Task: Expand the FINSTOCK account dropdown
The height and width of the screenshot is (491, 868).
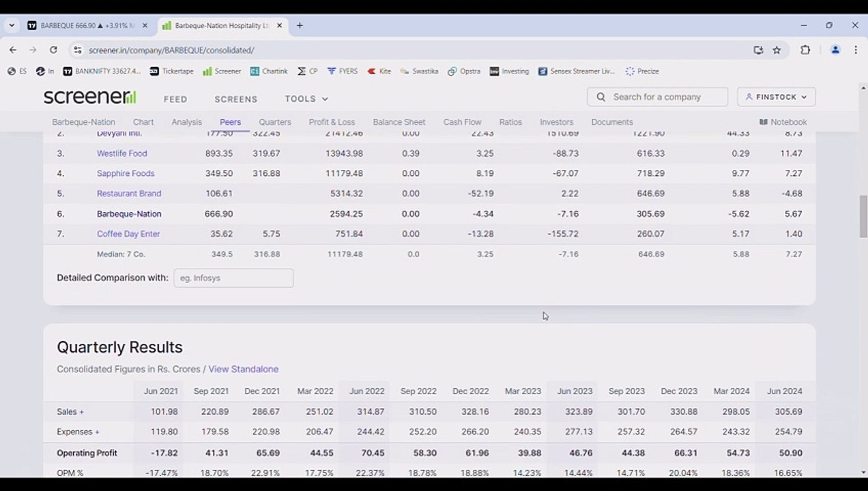Action: [x=776, y=97]
